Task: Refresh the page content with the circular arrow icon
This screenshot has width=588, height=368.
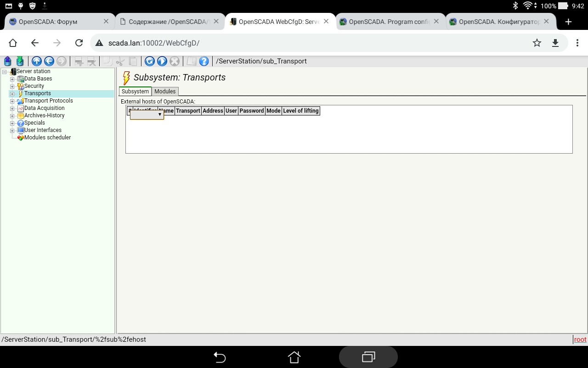Action: pos(149,61)
